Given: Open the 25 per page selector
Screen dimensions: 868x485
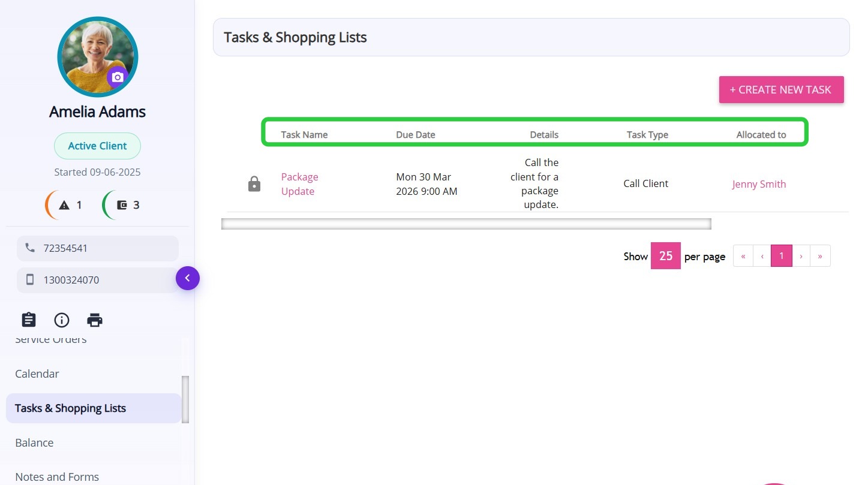Looking at the screenshot, I should point(665,256).
